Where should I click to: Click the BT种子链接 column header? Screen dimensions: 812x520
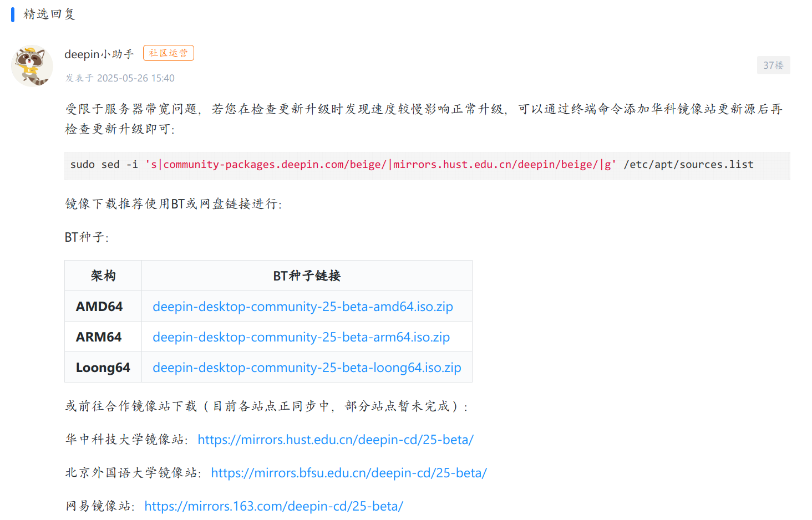coord(307,276)
